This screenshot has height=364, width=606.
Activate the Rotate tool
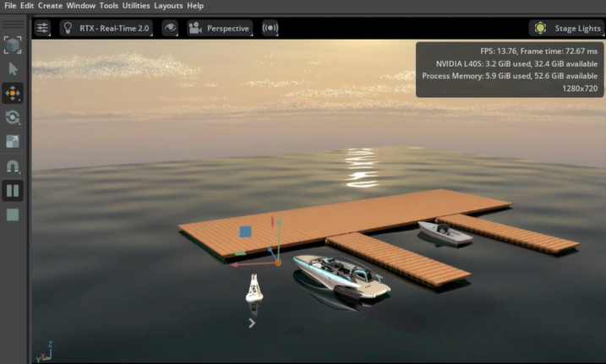click(13, 117)
